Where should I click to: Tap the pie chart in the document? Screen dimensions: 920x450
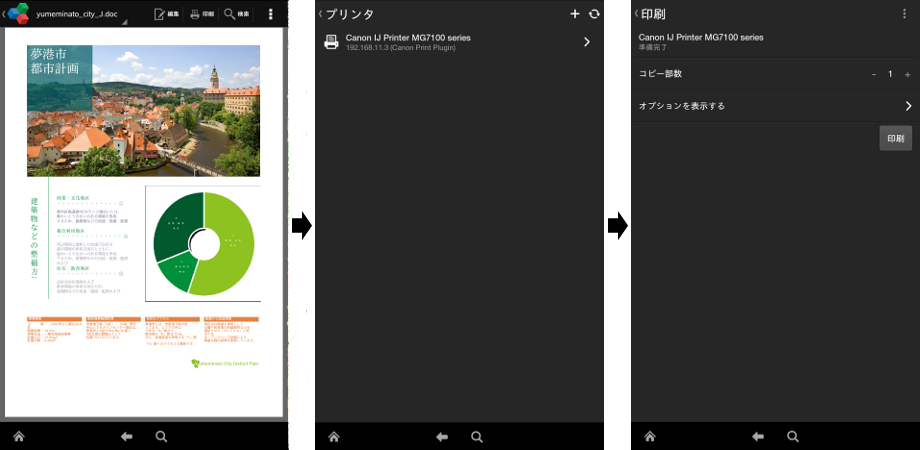click(204, 243)
